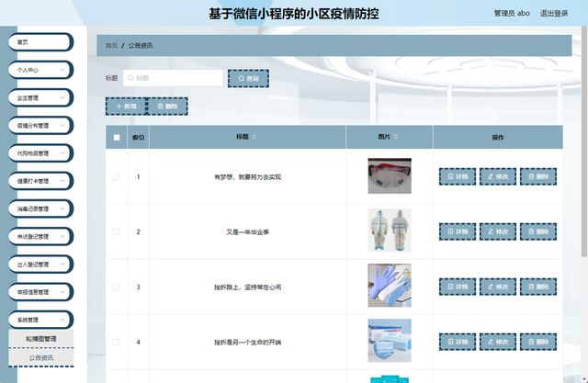
Task: Click 修改 for row 2 又是一年毕业季
Action: pos(498,231)
